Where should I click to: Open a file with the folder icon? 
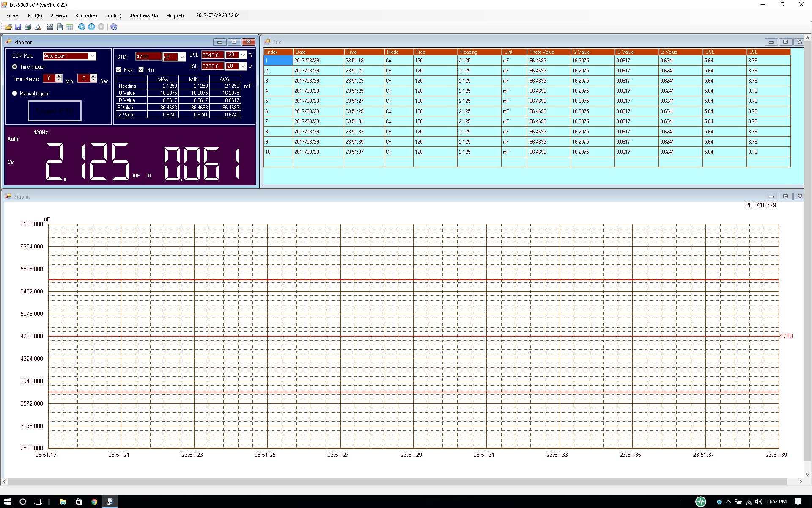coord(8,27)
